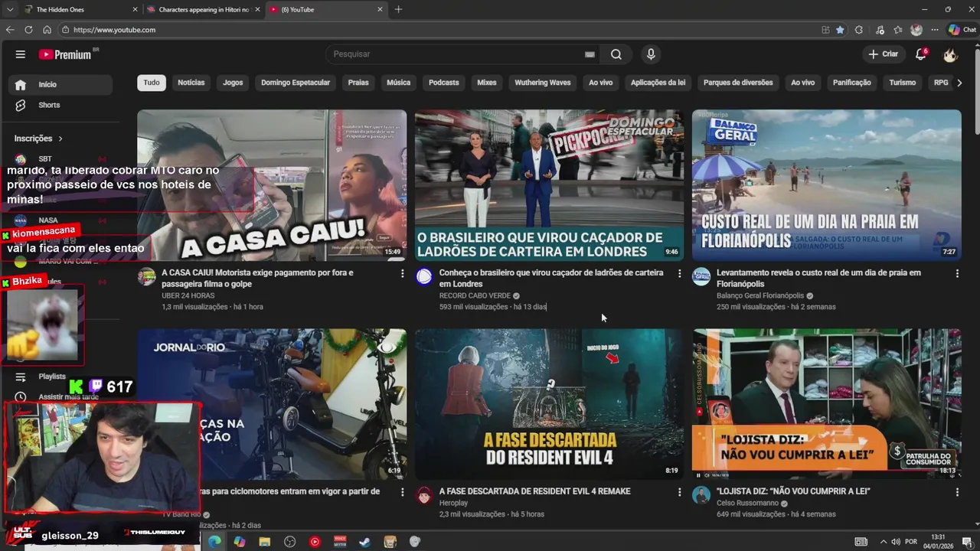This screenshot has height=551, width=980.
Task: Open Shorts from the sidebar
Action: (x=61, y=105)
